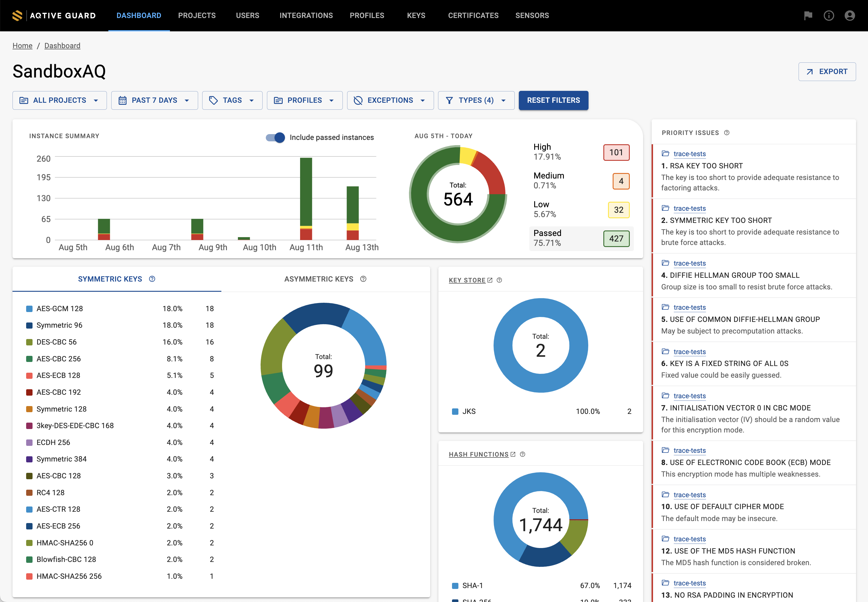Toggle the Passed 427 severity row
This screenshot has width=868, height=602.
click(x=581, y=238)
